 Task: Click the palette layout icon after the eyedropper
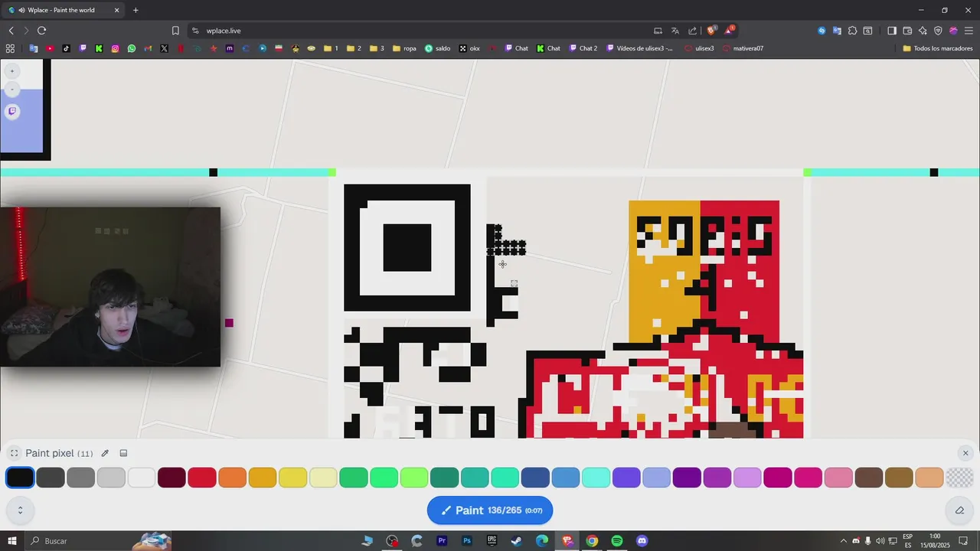click(123, 453)
